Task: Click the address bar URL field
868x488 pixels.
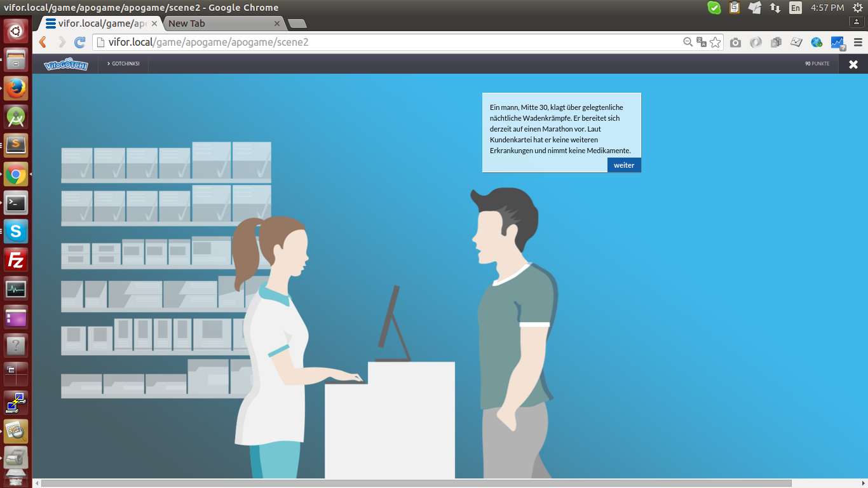Action: point(381,43)
